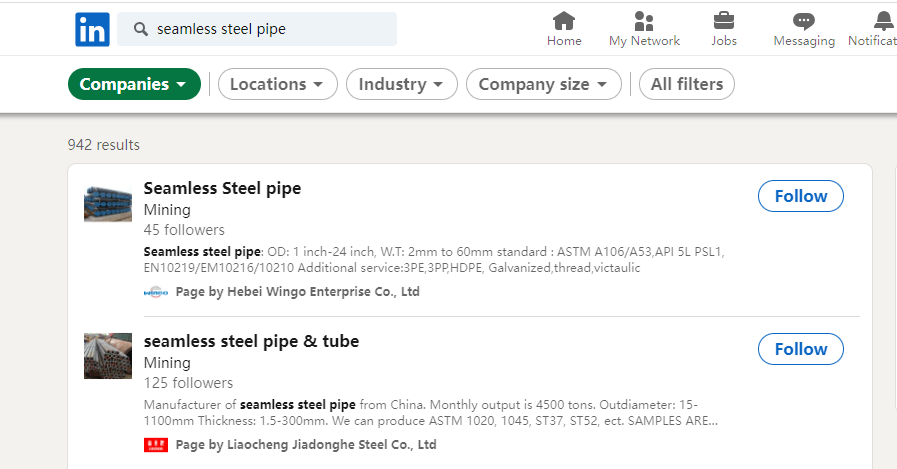Follow seamless steel pipe & tube
The image size is (897, 469).
coord(800,349)
